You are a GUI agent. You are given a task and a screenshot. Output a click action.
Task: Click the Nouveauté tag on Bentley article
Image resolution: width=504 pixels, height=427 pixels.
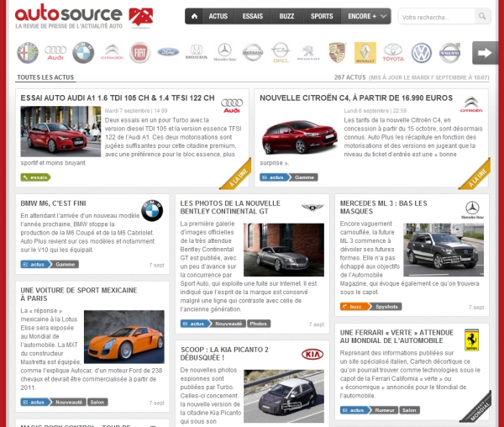point(228,324)
